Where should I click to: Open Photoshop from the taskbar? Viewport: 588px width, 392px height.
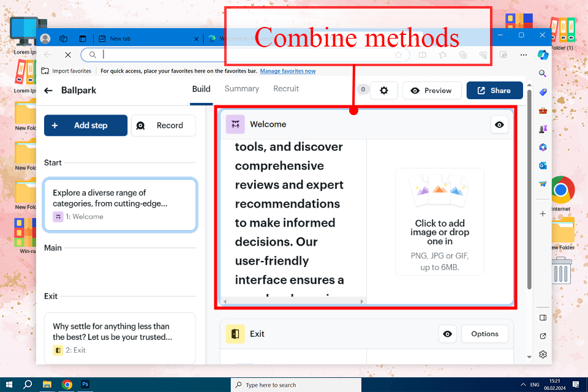pos(85,385)
